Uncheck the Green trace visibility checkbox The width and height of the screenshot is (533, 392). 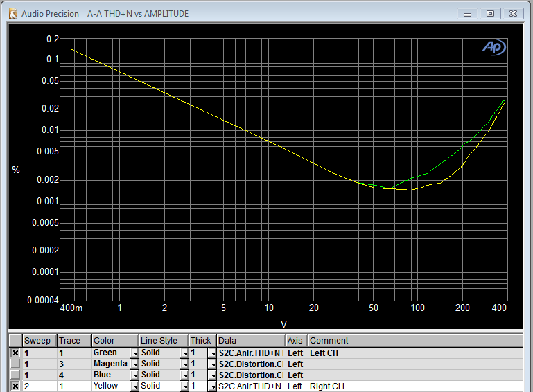point(15,353)
